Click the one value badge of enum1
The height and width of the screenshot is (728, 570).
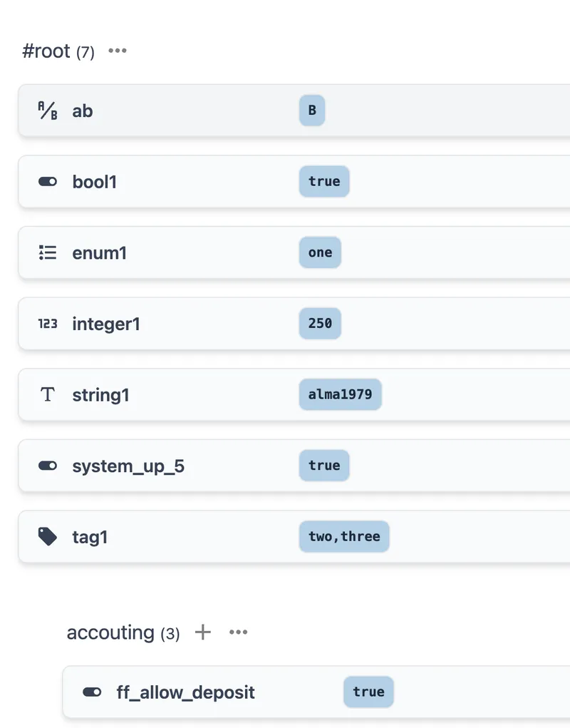(x=320, y=252)
